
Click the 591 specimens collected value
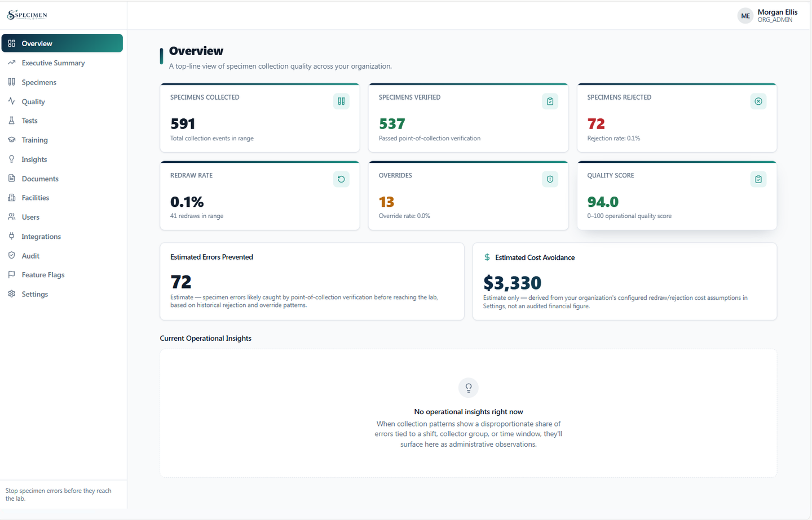(183, 123)
